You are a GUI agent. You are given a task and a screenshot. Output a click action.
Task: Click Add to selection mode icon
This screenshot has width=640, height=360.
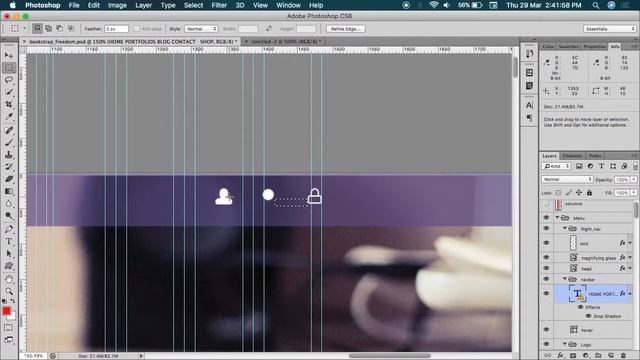[49, 28]
